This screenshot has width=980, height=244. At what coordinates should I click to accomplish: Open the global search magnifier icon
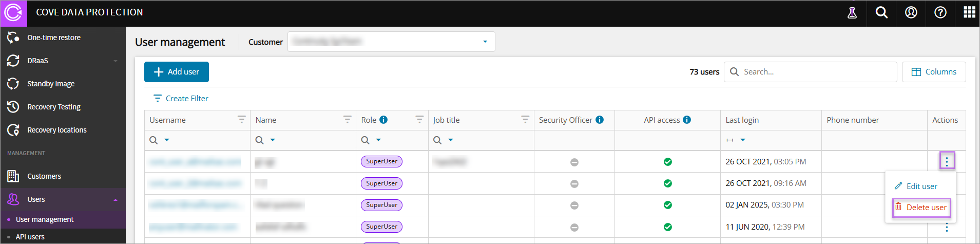click(x=881, y=13)
